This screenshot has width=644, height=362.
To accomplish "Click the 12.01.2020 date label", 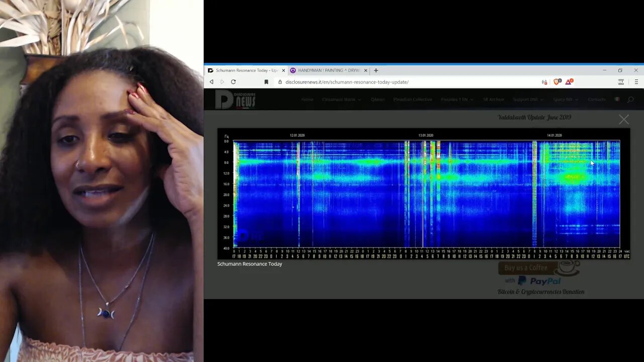I will (297, 135).
